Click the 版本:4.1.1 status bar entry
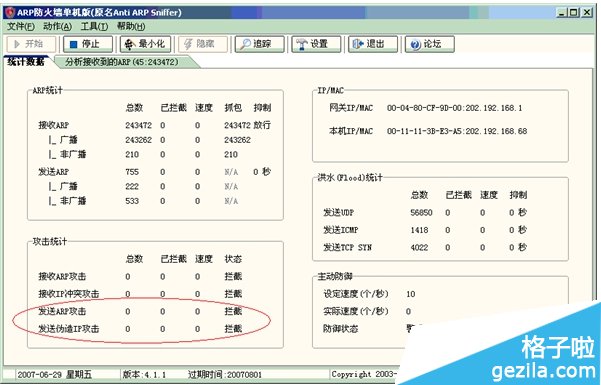Viewport: 601px width, 385px height. 144,375
